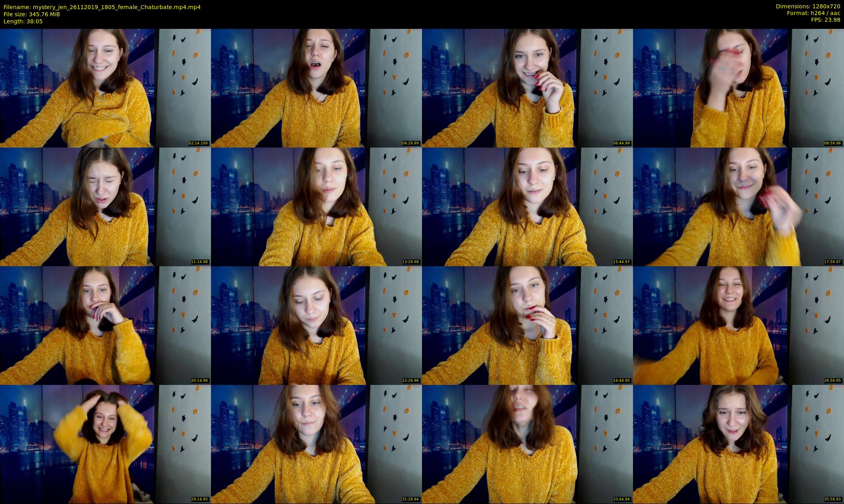The height and width of the screenshot is (504, 844).
Task: Click the thumbnail marked 15:44.97
Action: tap(527, 207)
